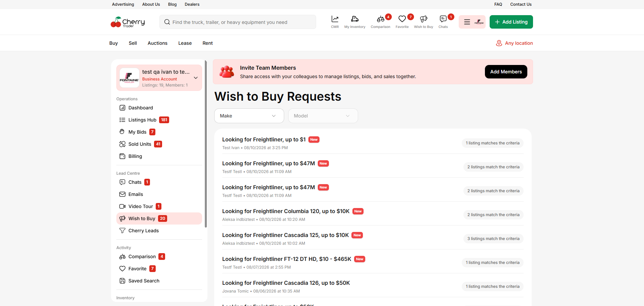This screenshot has width=644, height=306.
Task: Open Dashboard in sidebar
Action: (x=159, y=108)
